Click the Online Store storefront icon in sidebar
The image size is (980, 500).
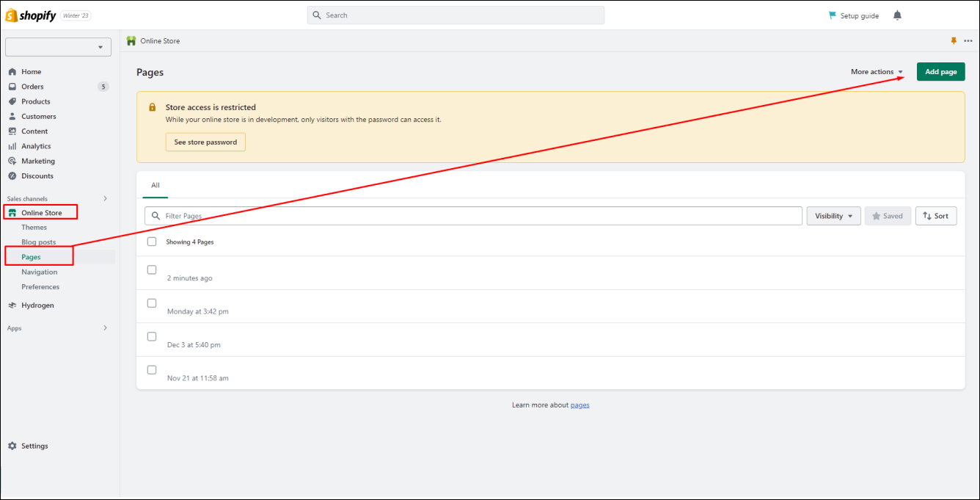tap(12, 213)
